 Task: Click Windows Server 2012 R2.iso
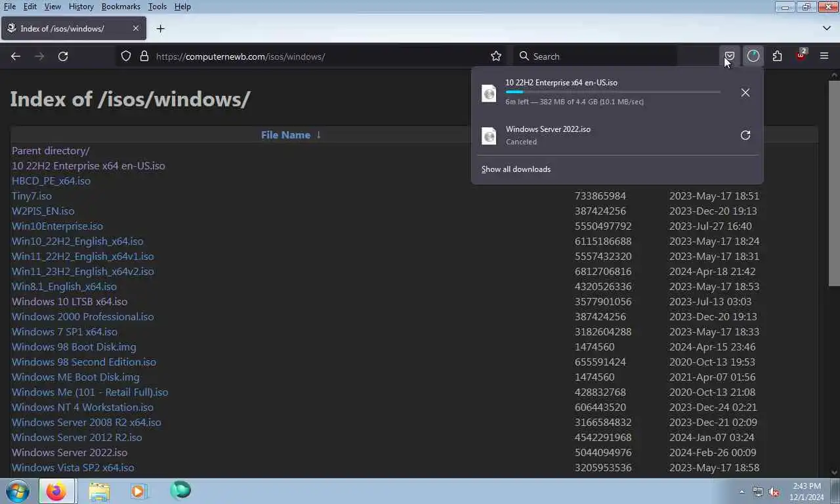coord(77,437)
